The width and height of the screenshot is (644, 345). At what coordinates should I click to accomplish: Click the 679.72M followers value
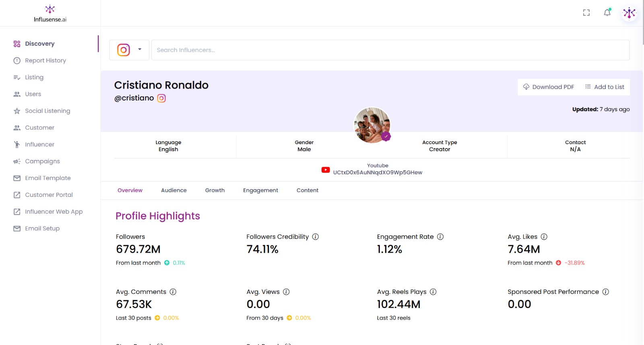[138, 250]
